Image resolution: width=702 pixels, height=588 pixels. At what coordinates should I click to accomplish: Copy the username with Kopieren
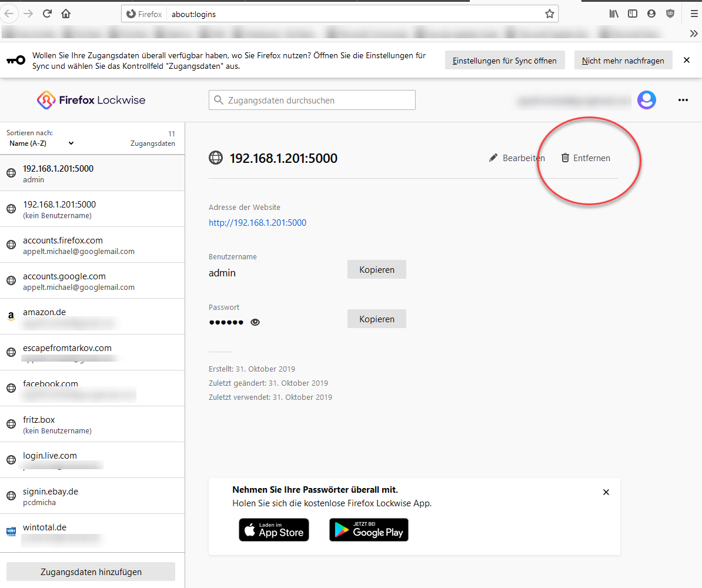(x=376, y=269)
